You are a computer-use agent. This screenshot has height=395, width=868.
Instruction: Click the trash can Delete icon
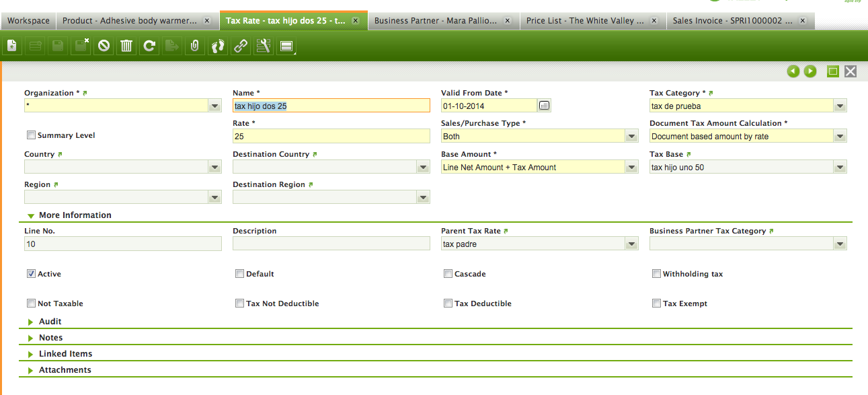(126, 46)
